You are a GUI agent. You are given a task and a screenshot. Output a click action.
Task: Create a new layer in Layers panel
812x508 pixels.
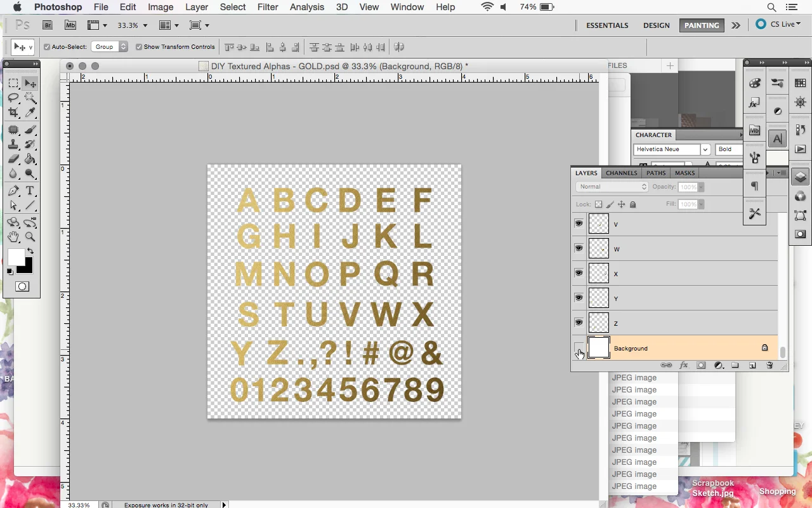pyautogui.click(x=751, y=365)
